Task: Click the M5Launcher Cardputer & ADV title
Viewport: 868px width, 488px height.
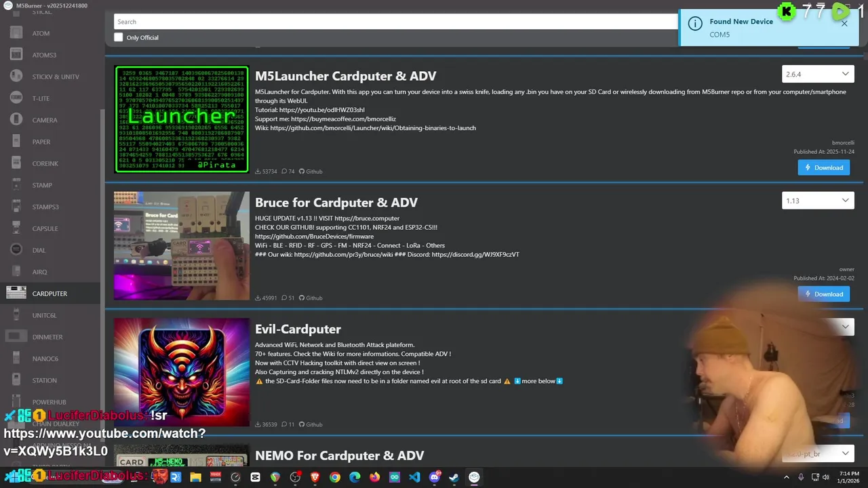Action: (345, 76)
